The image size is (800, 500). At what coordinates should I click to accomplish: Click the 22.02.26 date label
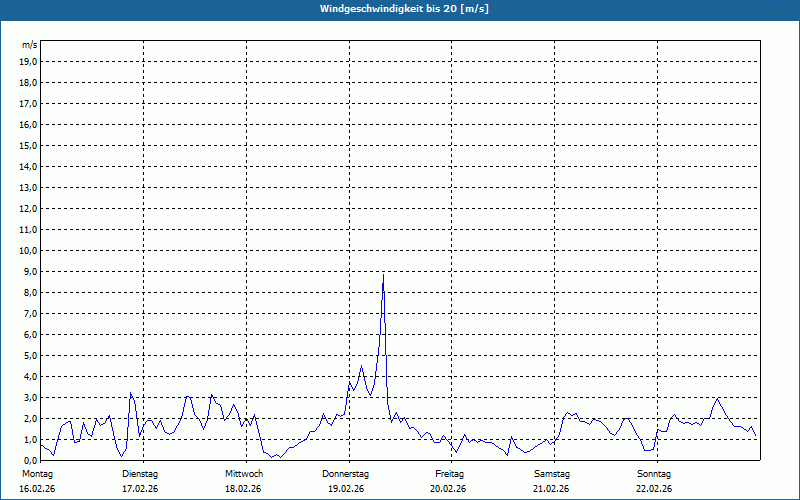click(x=654, y=488)
